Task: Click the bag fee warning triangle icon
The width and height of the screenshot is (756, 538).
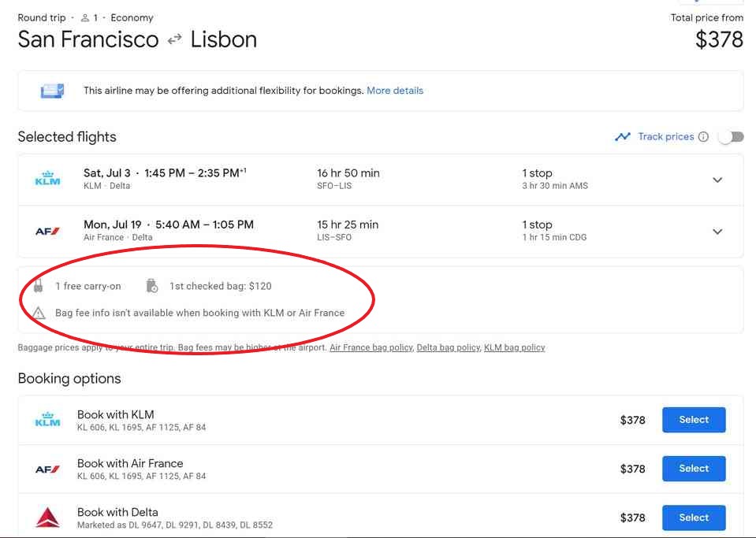Action: [39, 313]
